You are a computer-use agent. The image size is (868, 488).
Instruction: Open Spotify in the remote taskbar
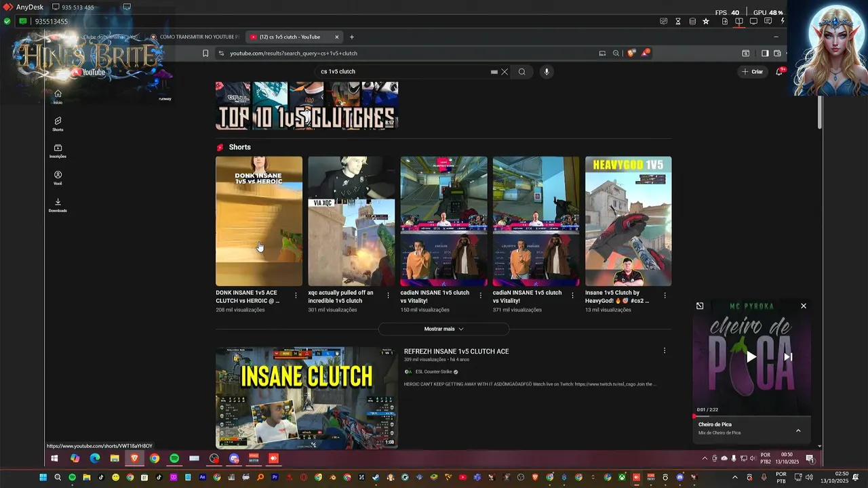174,458
